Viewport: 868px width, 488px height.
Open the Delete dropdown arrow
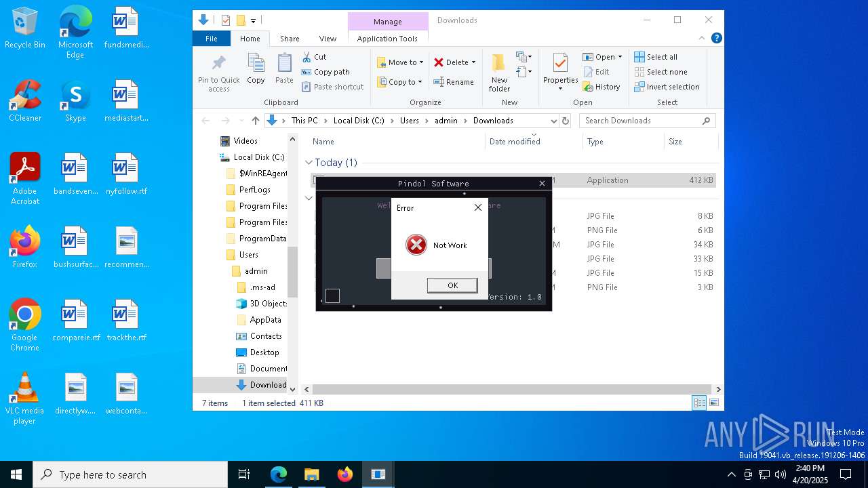(473, 62)
